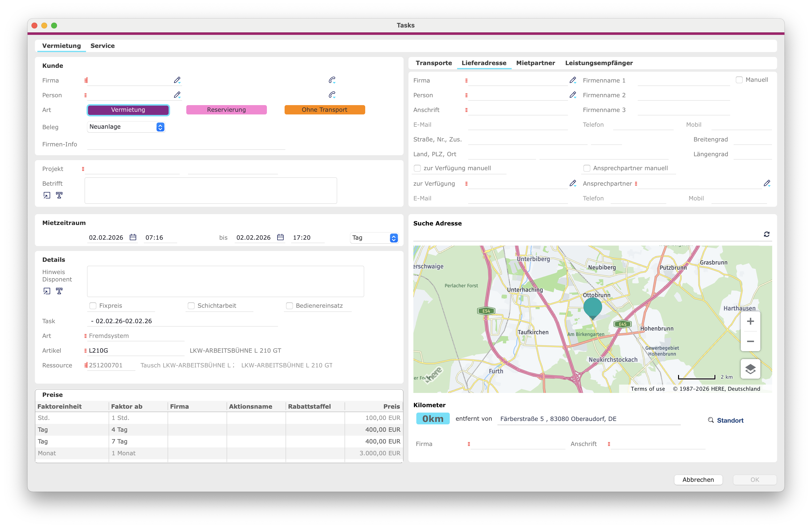Click the edit pencil next to Kunde Firma

click(177, 80)
